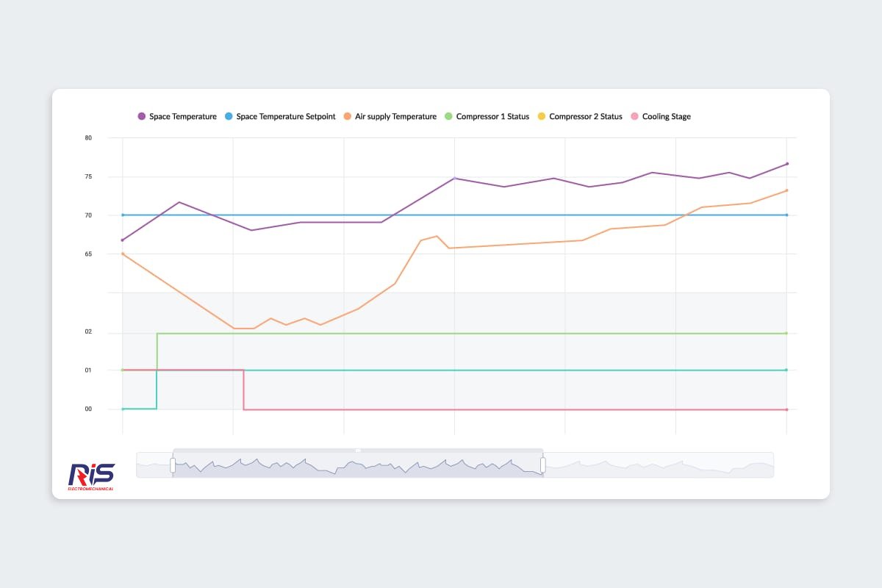Hide the Space Temperature Setpoint series label
Viewport: 882px width, 588px height.
pos(286,117)
